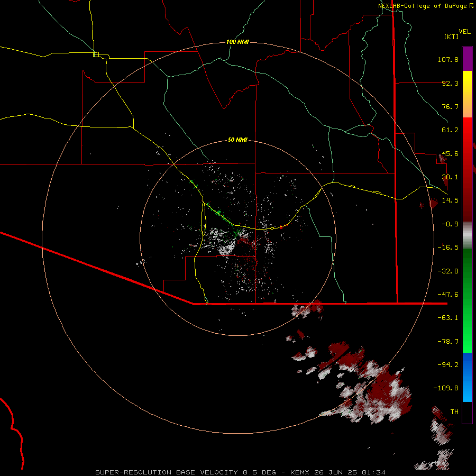Select the 45.6 velocity scale value
The height and width of the screenshot is (476, 476).
point(450,153)
